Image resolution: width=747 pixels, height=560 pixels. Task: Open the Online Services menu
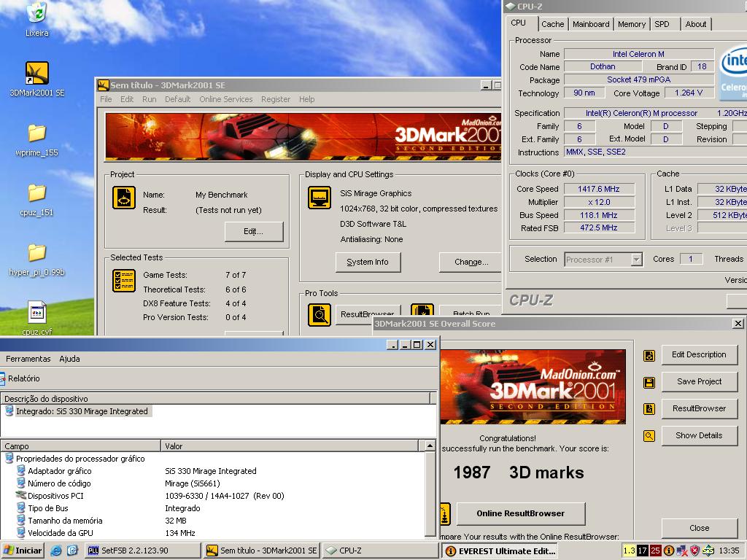tap(226, 99)
